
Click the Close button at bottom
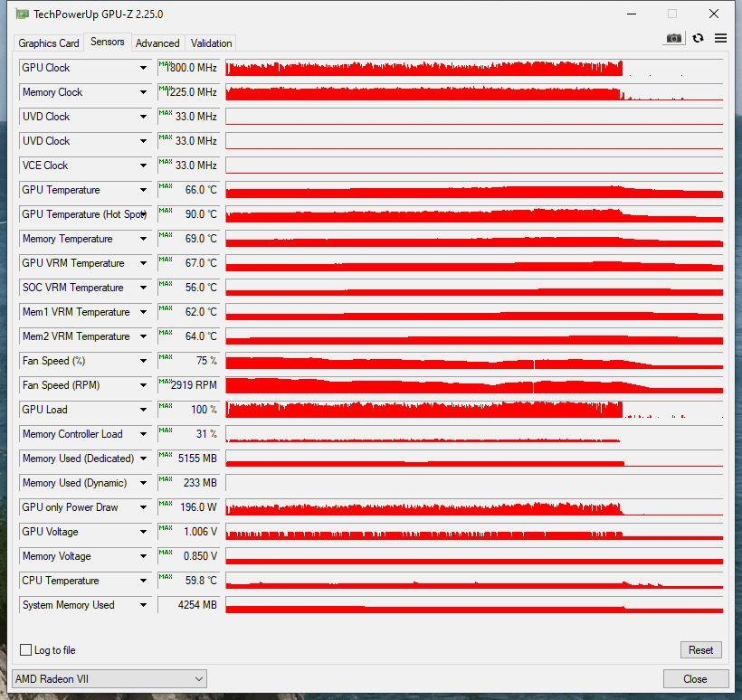695,678
